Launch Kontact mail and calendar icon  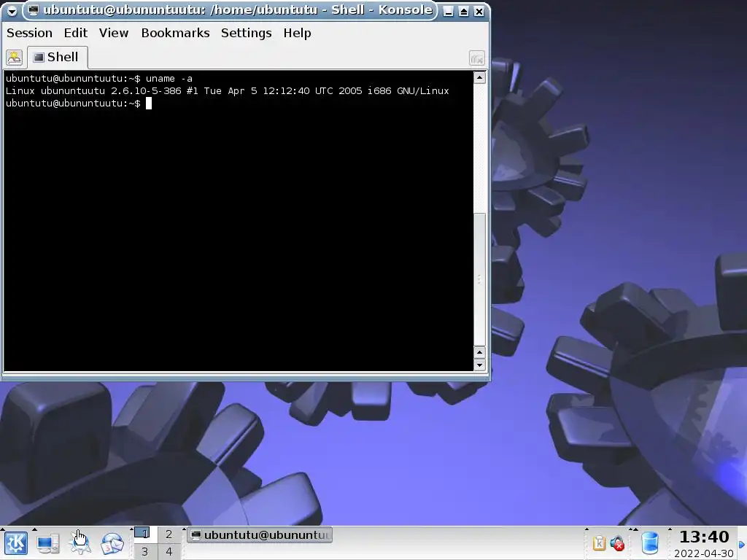click(112, 544)
